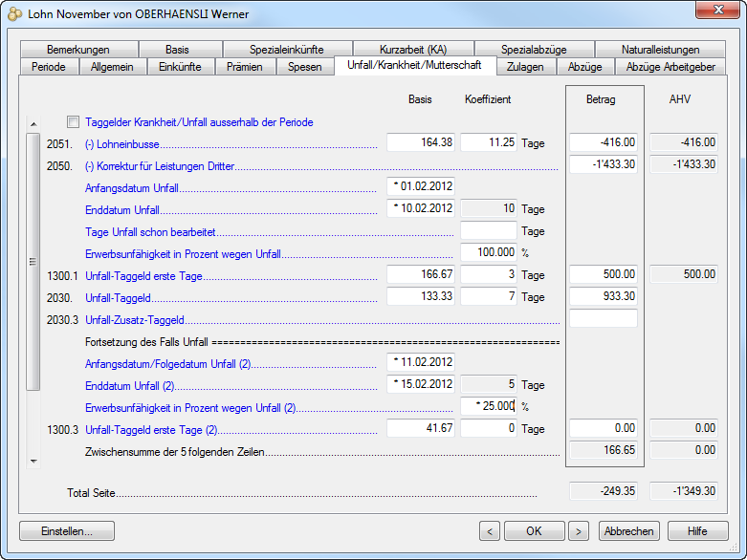Click scroll down arrow of the list
This screenshot has width=747, height=560.
33,461
